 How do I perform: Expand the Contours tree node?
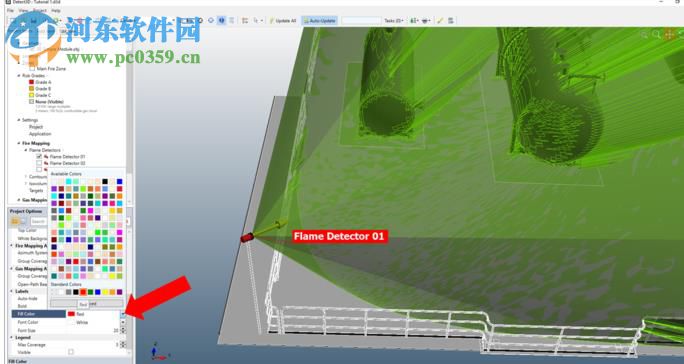pos(26,177)
